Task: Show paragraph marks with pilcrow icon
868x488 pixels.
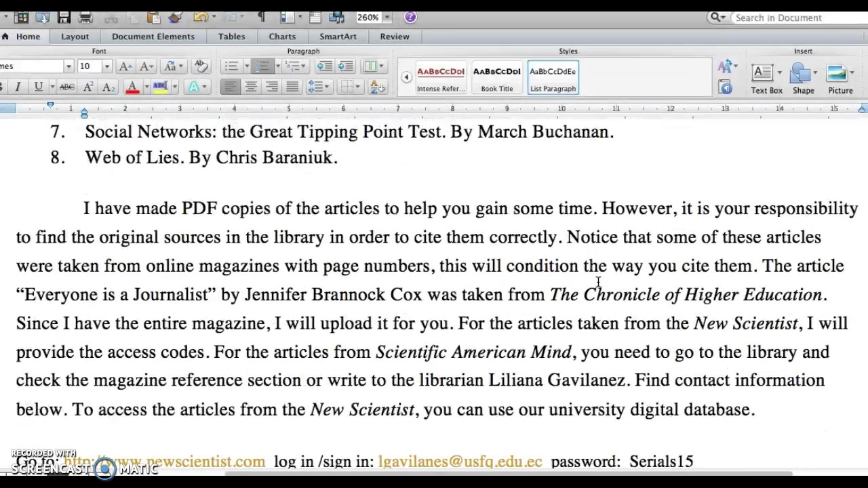Action: click(262, 18)
